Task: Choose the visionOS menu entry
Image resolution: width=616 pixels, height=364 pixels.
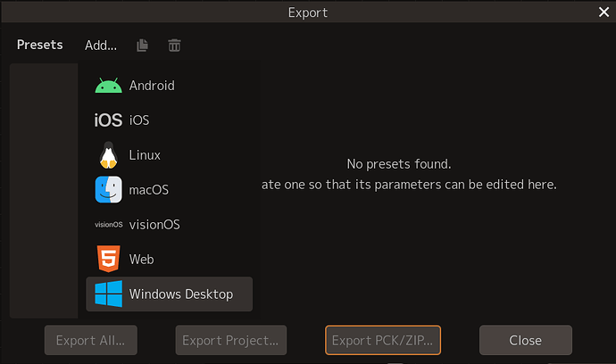Action: 170,225
